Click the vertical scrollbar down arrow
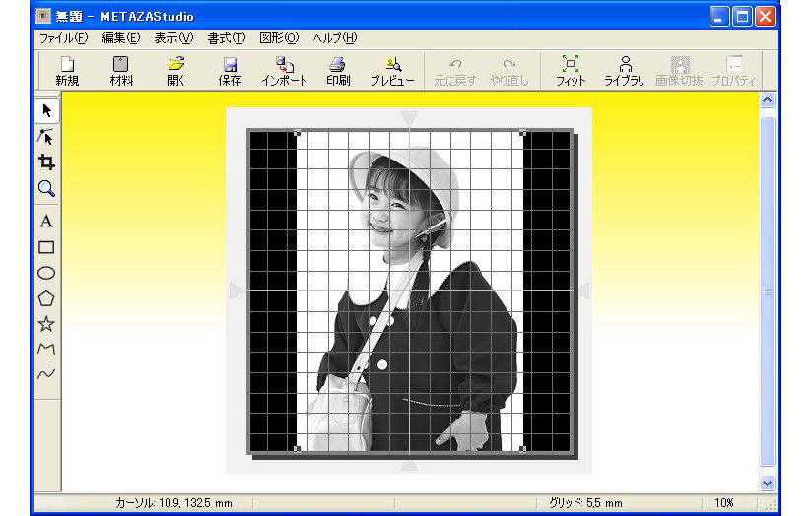This screenshot has height=516, width=812. (767, 483)
